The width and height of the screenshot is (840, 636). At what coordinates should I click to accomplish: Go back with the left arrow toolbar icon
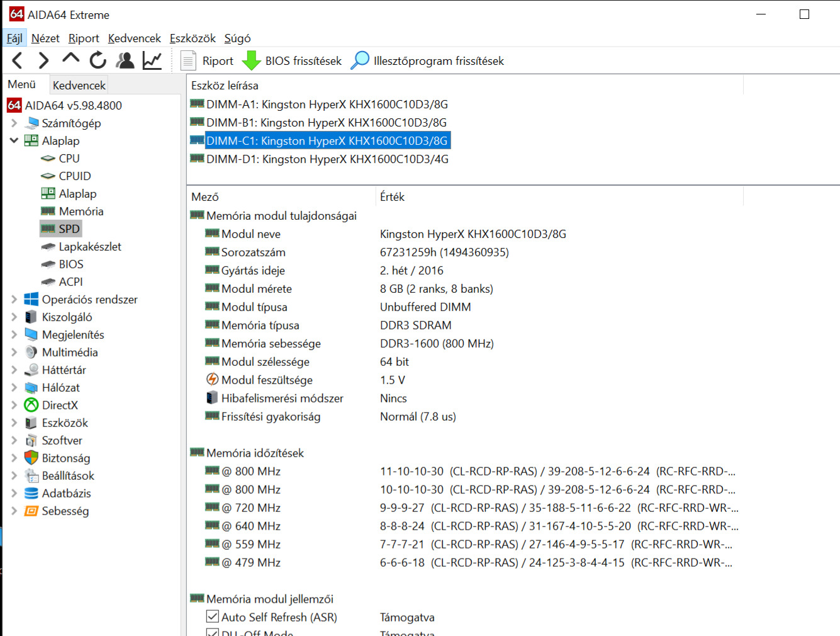tap(17, 60)
